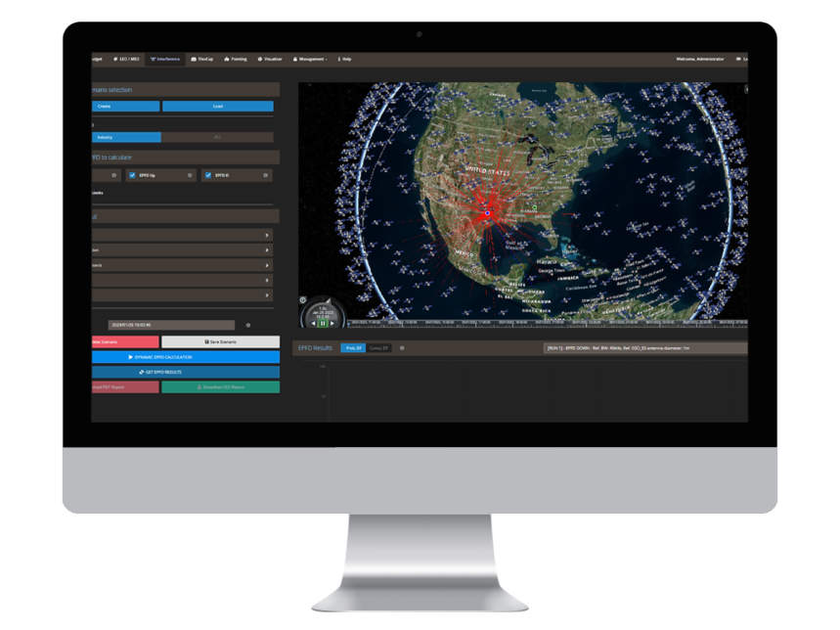Expand the first collapsed section row

pyautogui.click(x=267, y=236)
